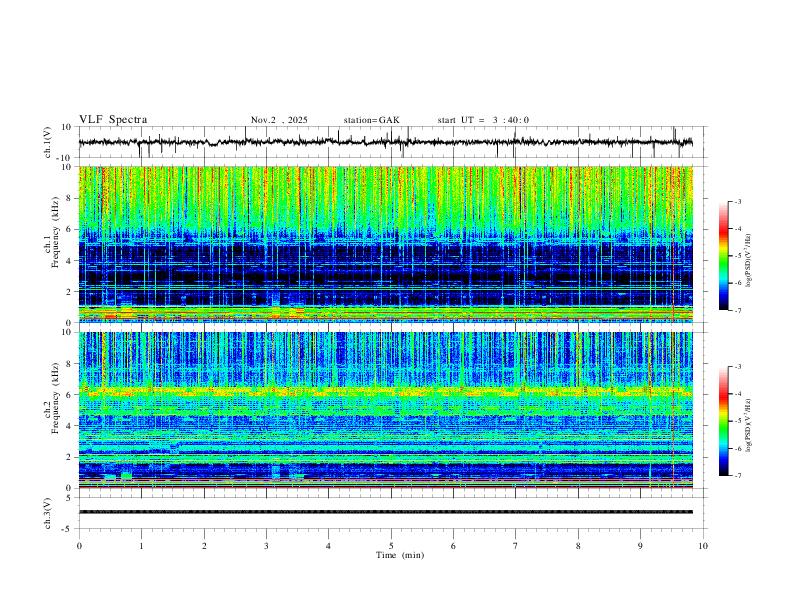Screen dimensions: 792x612
Task: Click the time axis tick "5"
Action: click(391, 546)
